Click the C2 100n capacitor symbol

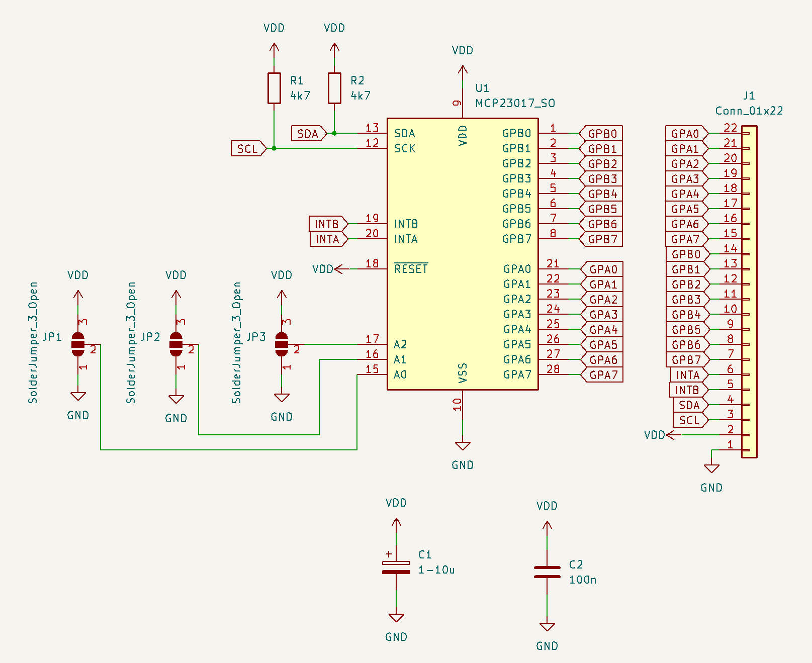click(x=547, y=572)
